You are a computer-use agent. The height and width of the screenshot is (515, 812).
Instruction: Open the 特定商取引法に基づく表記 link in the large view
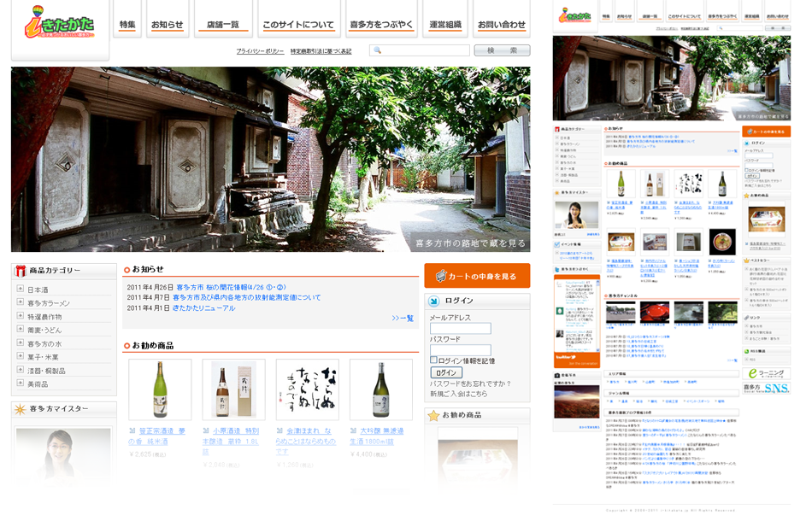tap(321, 51)
